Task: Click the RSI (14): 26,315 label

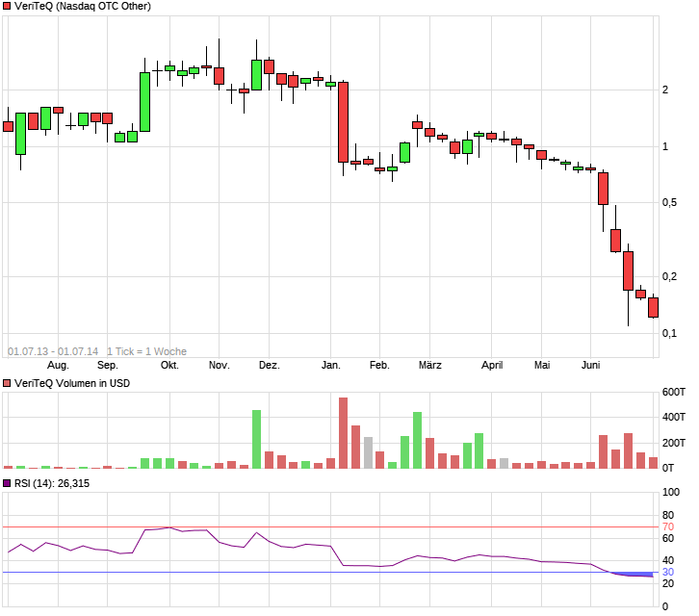Action: click(52, 483)
